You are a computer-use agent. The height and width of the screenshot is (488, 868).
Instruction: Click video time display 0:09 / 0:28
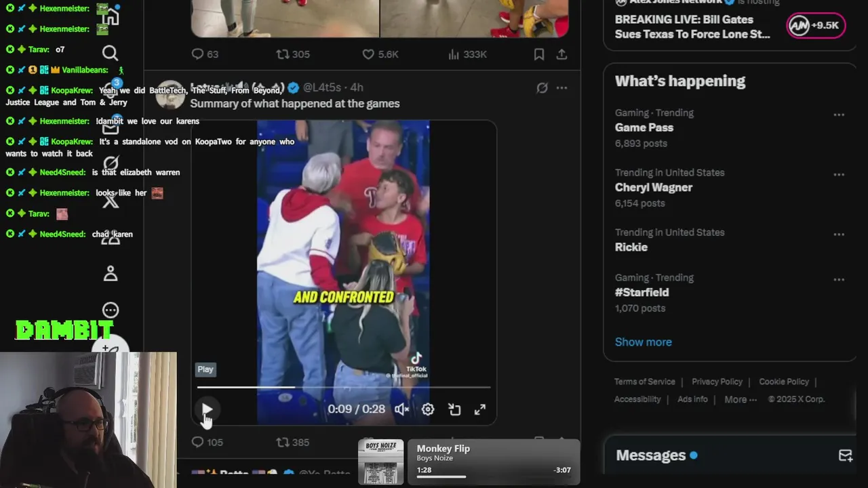[356, 409]
